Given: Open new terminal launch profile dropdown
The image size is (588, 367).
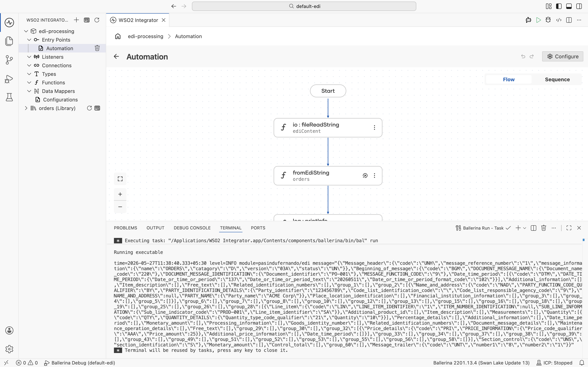Looking at the screenshot, I should click(x=525, y=228).
